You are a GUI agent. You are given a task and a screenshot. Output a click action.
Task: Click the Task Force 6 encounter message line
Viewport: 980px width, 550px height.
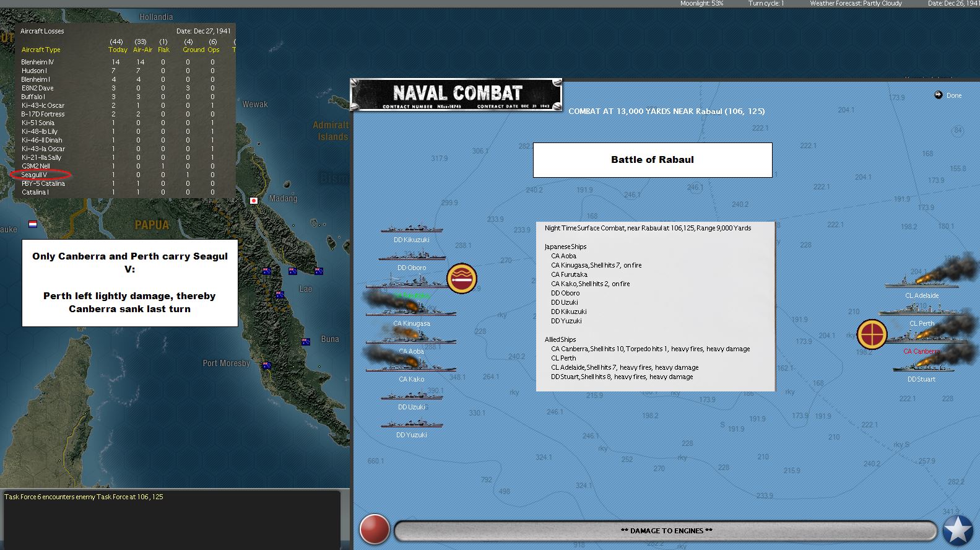[x=84, y=497]
